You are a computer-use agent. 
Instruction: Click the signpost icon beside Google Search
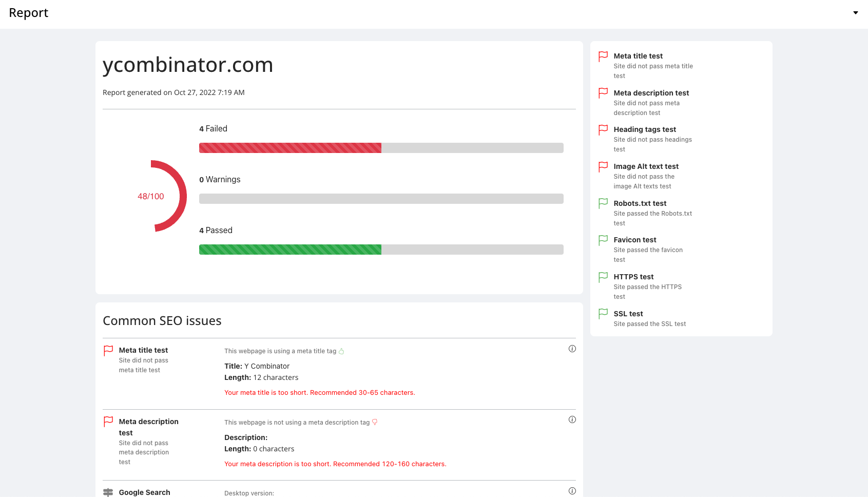(108, 492)
